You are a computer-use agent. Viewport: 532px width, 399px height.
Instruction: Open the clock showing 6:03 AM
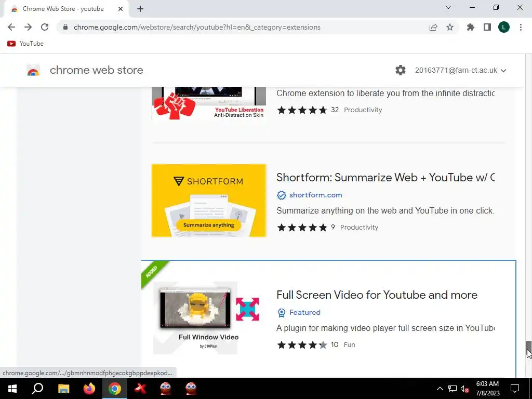point(487,389)
